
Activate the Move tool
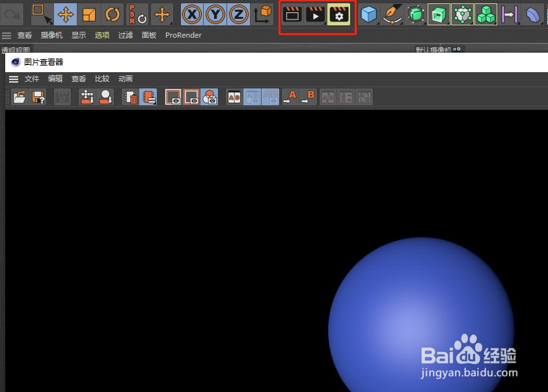click(x=65, y=14)
